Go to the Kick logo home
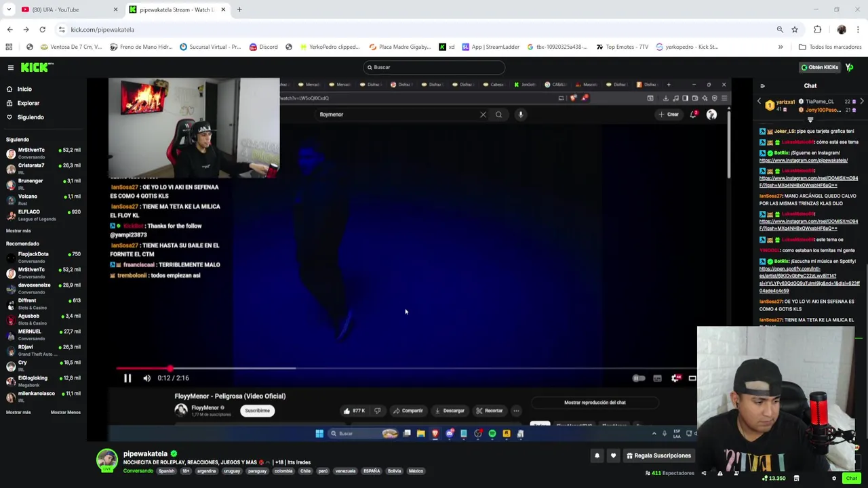 pos(37,67)
